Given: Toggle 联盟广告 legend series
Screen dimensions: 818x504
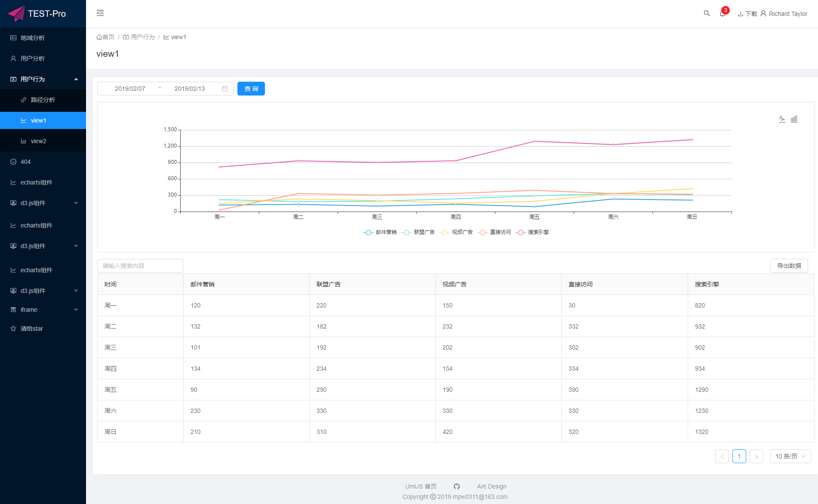Looking at the screenshot, I should pos(418,232).
